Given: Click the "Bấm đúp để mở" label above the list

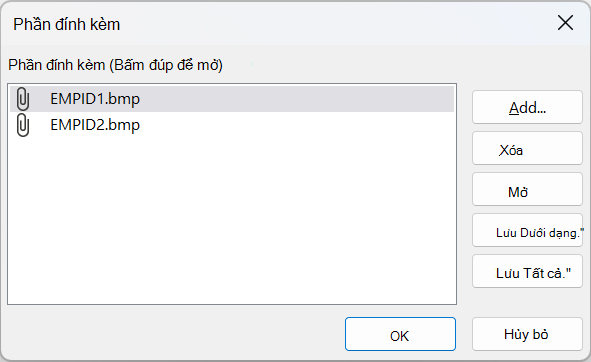Looking at the screenshot, I should (x=168, y=65).
